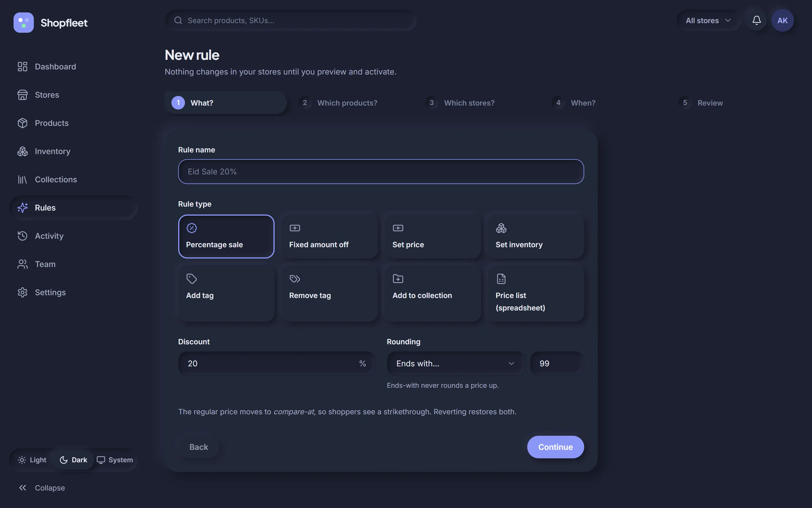Switch to Light theme
Image resolution: width=812 pixels, height=508 pixels.
click(x=32, y=460)
